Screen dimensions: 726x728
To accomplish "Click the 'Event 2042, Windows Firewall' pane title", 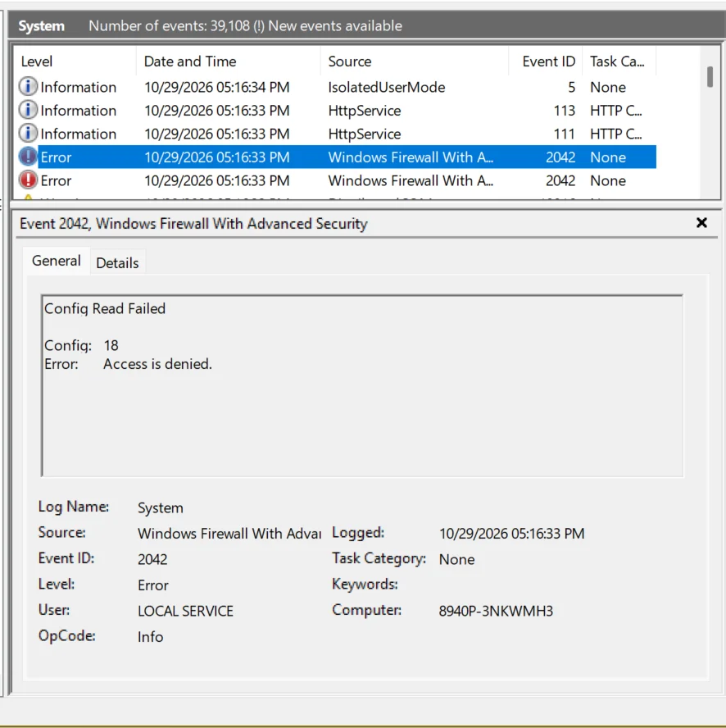I will point(193,224).
